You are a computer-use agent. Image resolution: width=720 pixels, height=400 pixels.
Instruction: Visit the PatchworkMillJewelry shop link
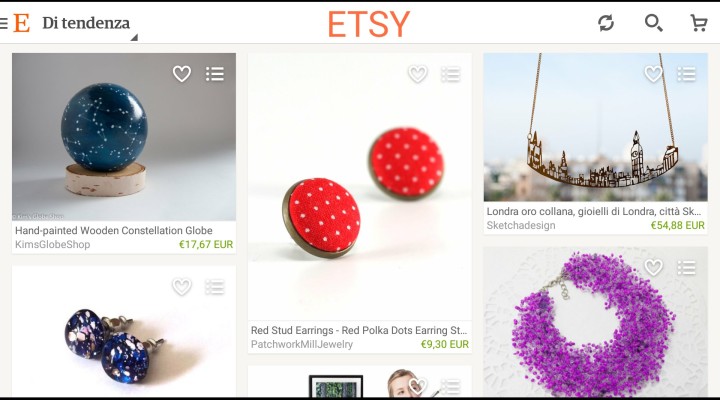[x=302, y=344]
